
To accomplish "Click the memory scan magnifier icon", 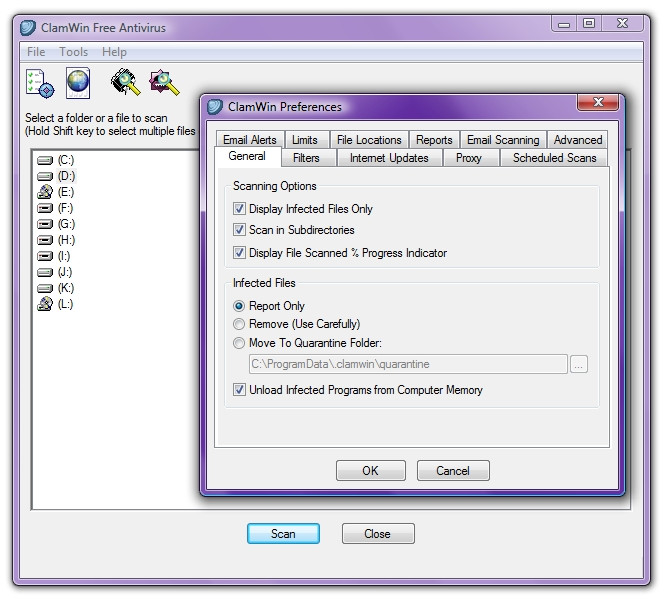I will [125, 83].
